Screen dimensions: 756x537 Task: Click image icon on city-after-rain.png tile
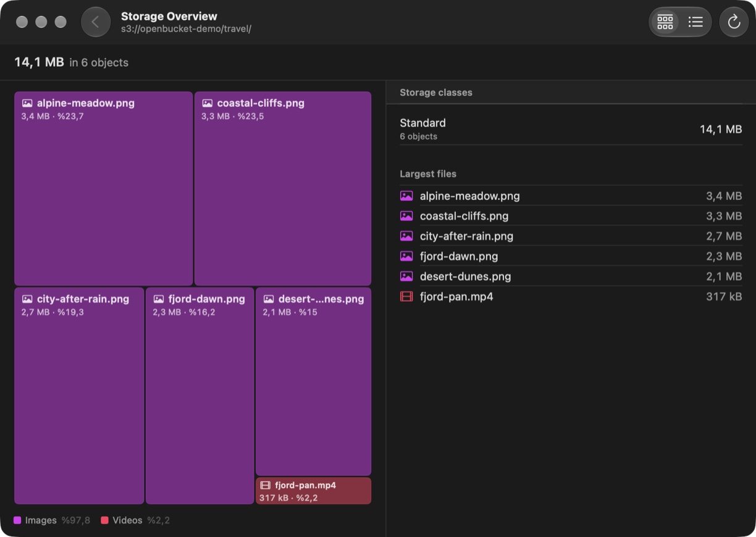pyautogui.click(x=27, y=299)
